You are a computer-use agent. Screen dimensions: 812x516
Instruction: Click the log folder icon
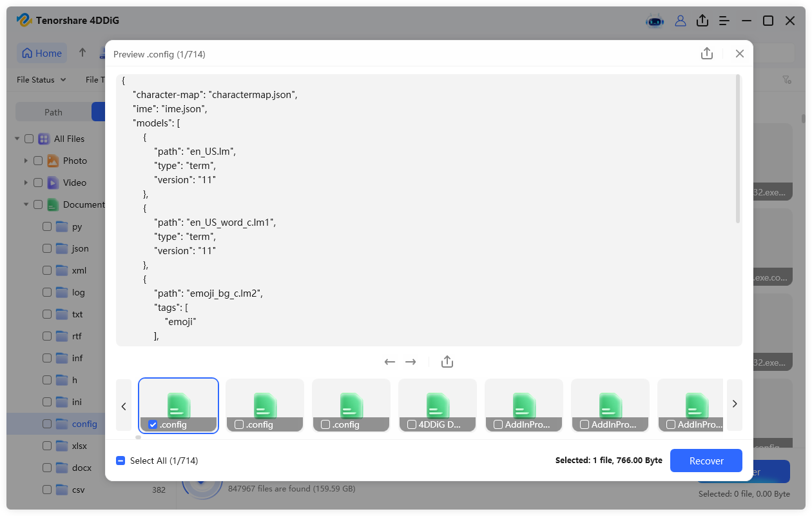click(x=62, y=292)
